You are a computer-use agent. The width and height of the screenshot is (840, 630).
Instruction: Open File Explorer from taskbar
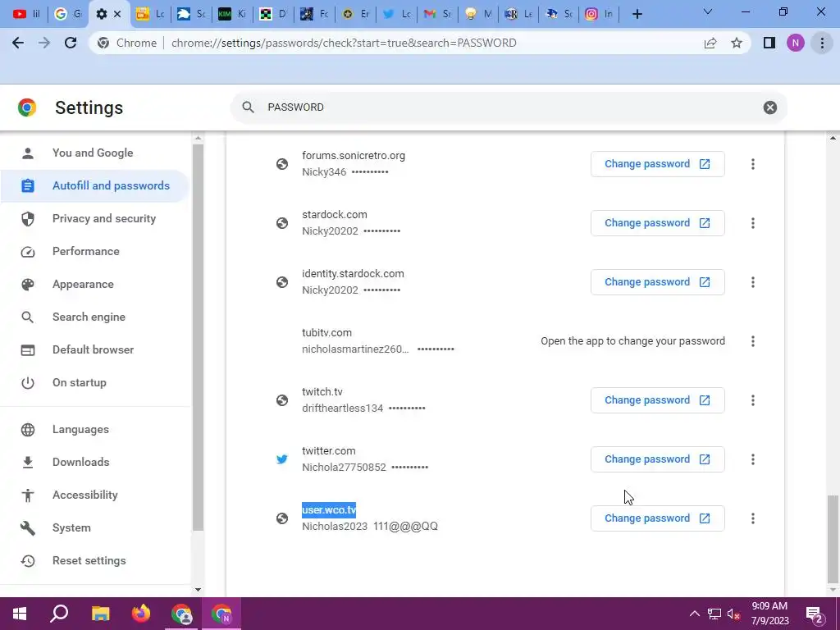click(100, 614)
